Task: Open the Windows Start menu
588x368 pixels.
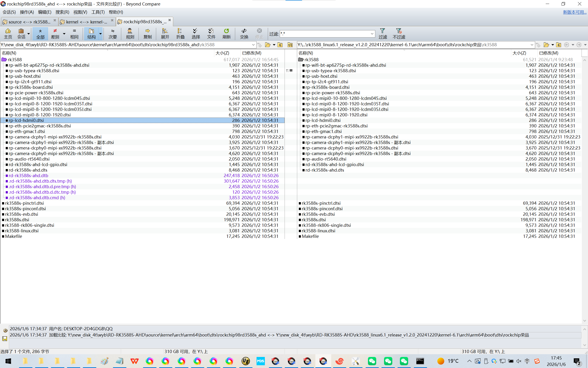Action: pyautogui.click(x=8, y=361)
